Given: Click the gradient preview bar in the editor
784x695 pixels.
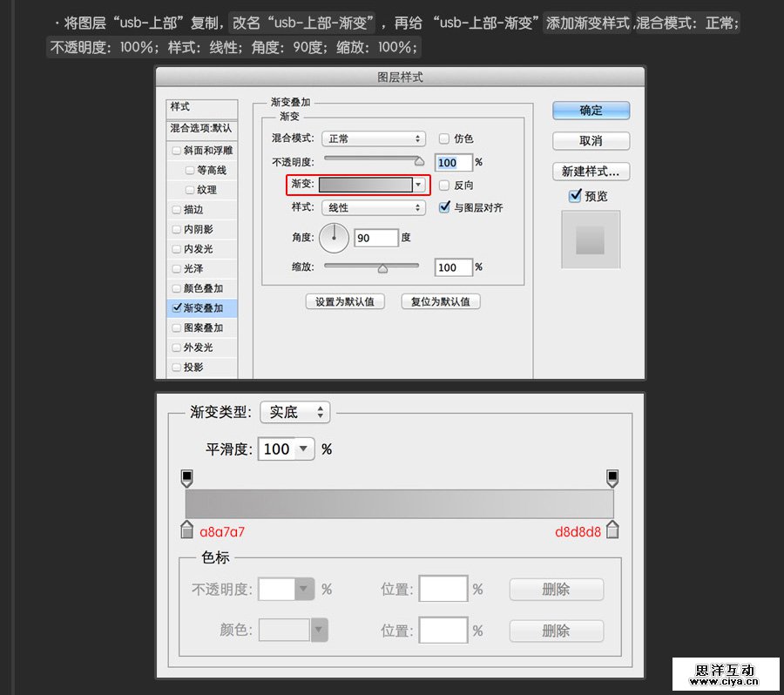Looking at the screenshot, I should point(399,503).
